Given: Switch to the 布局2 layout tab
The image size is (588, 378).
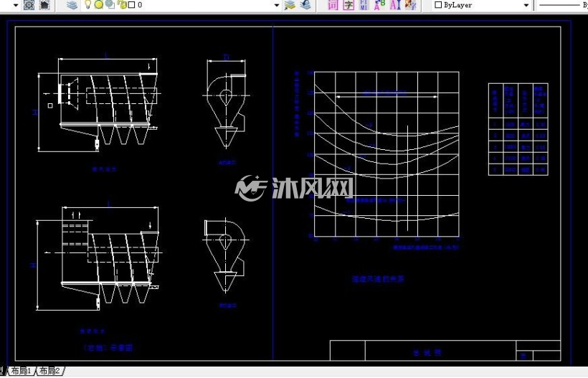Looking at the screenshot, I should click(50, 371).
